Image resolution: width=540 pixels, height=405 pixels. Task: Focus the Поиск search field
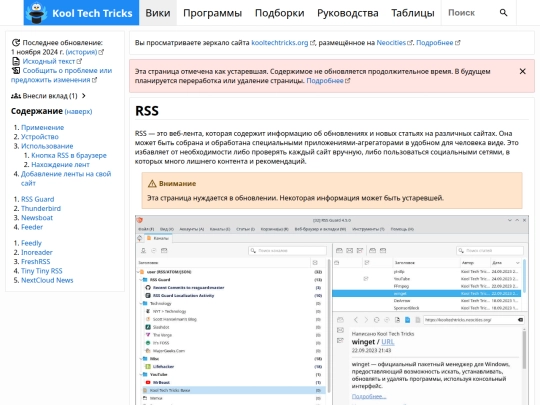(x=470, y=13)
